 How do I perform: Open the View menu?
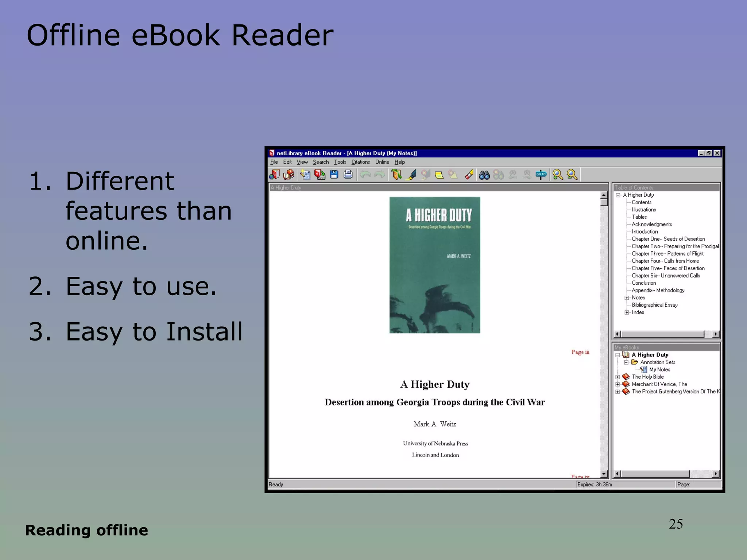[302, 162]
